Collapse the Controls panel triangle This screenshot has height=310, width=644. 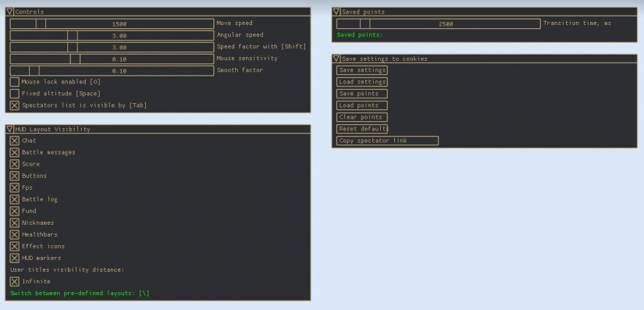pos(10,12)
